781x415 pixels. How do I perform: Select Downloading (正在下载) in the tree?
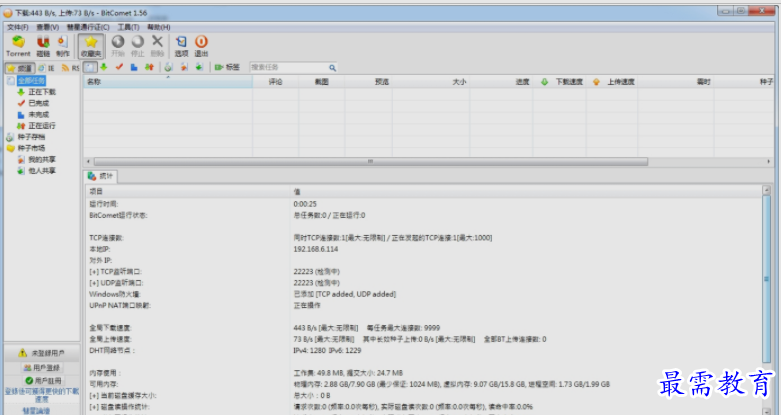41,91
